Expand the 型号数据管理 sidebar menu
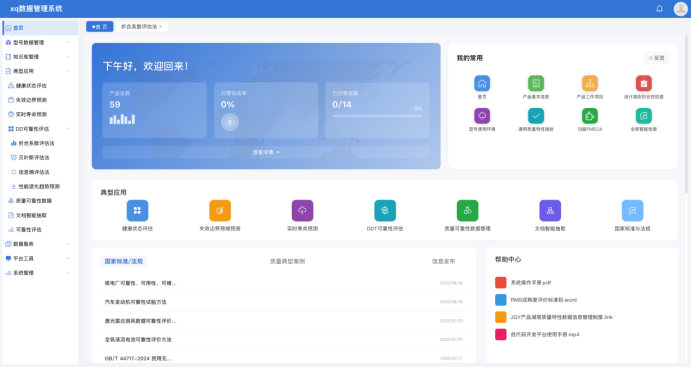Screen dimensions: 691x367 (39, 42)
